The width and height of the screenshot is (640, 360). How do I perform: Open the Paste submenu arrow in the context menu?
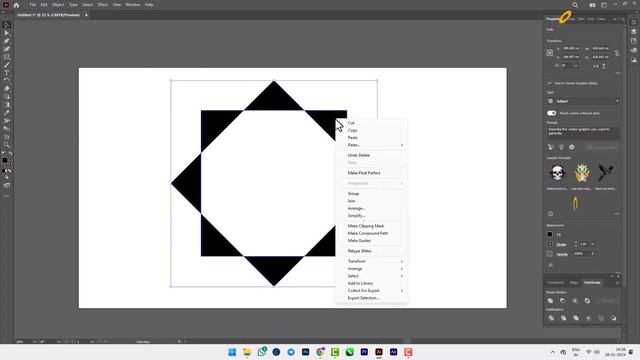(x=402, y=145)
